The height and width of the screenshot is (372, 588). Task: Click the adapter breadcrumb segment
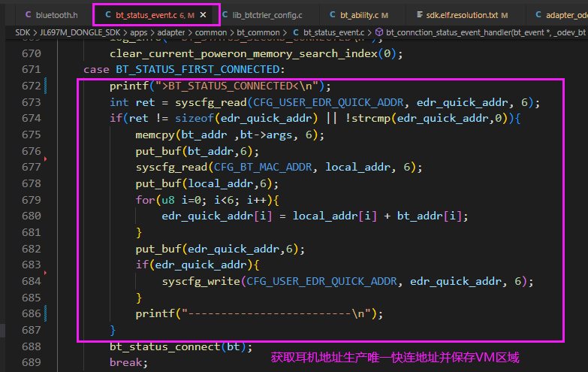171,32
